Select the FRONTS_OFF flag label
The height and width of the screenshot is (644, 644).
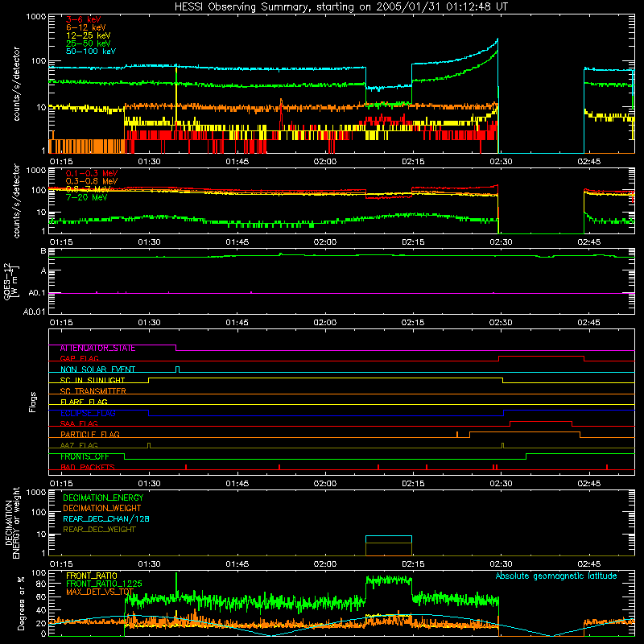coord(85,456)
